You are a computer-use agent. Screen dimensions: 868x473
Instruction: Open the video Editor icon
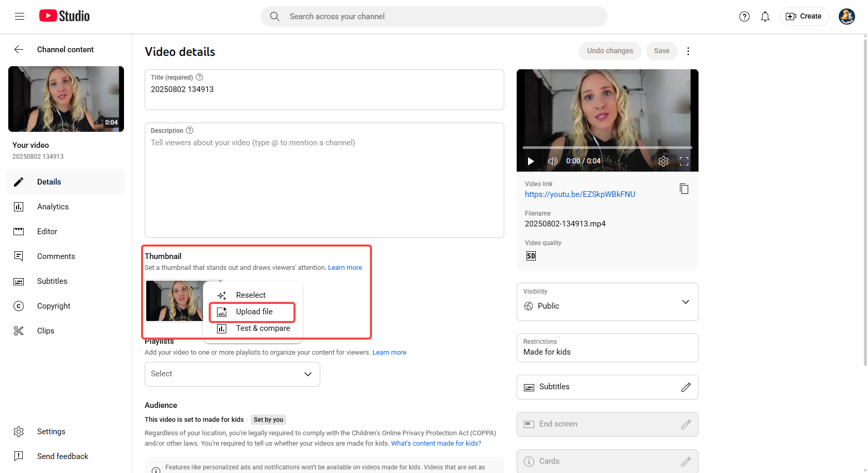[x=19, y=231]
